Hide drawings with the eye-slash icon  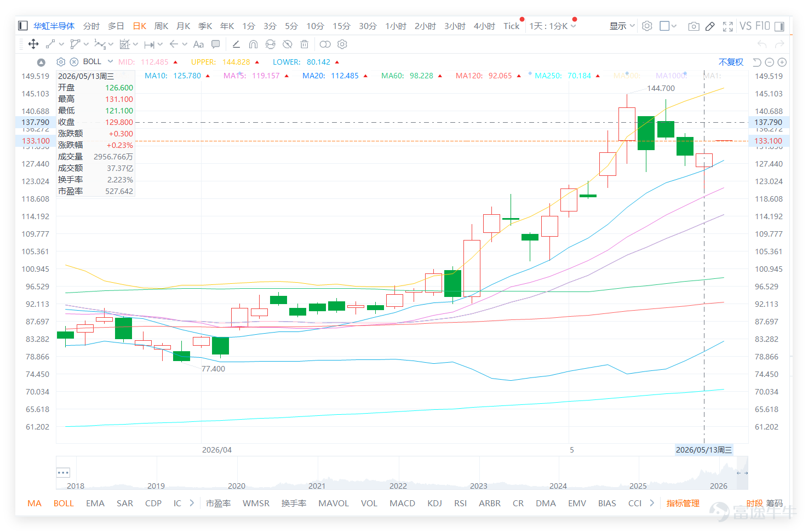click(x=287, y=44)
